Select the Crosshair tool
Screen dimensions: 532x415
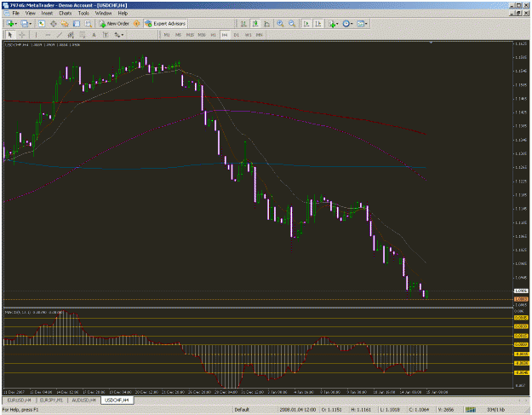(22, 35)
